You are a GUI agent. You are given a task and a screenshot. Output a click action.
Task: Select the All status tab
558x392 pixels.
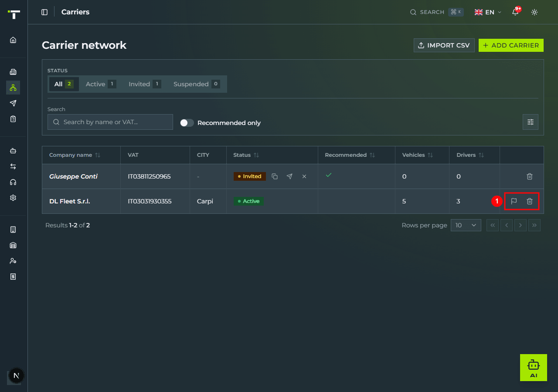(x=64, y=84)
